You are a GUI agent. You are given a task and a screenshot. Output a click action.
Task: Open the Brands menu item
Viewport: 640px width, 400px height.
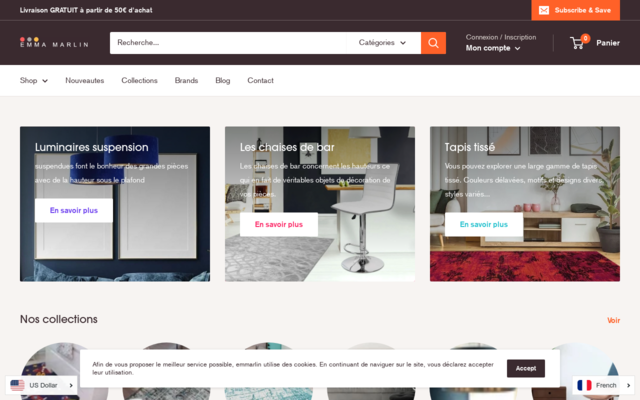[x=186, y=80]
